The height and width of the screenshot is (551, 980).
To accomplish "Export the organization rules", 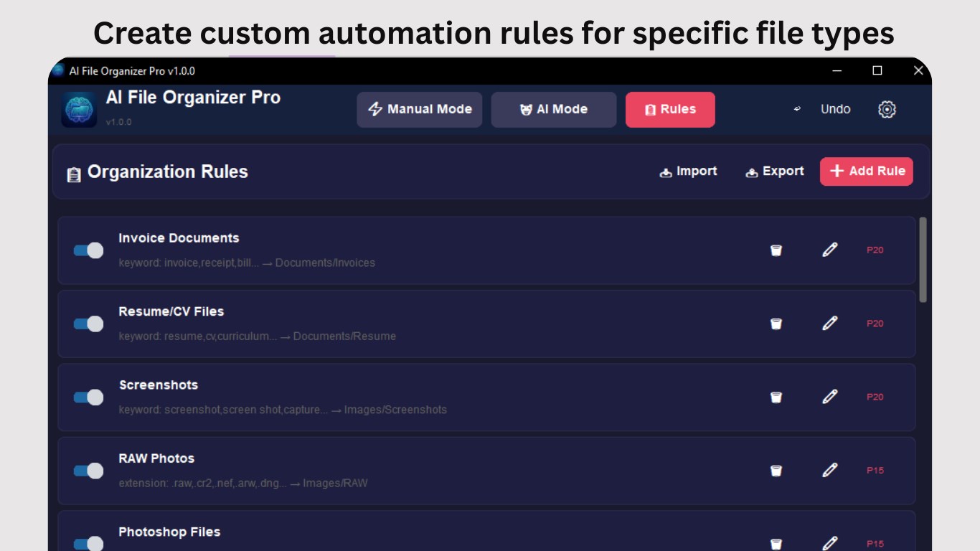I will coord(774,171).
